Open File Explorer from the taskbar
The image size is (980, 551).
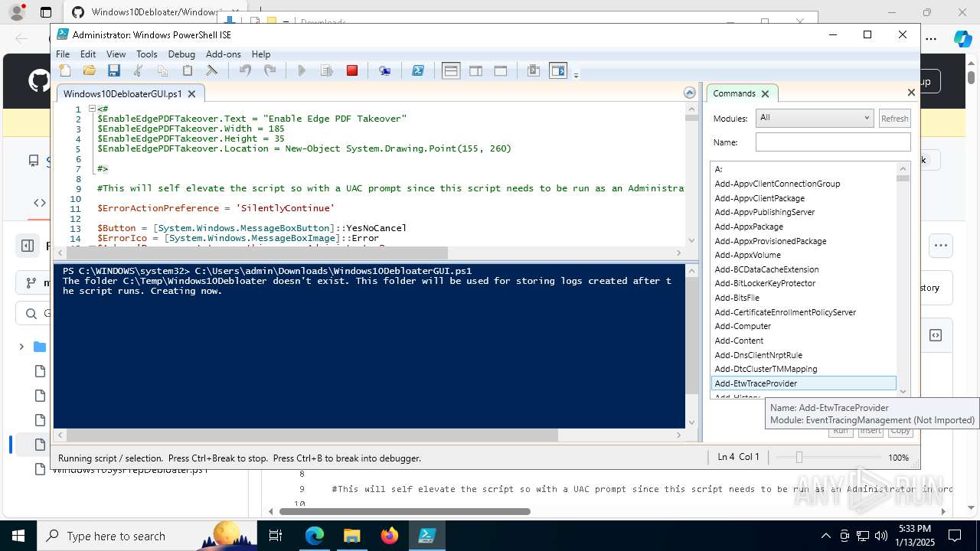click(352, 536)
